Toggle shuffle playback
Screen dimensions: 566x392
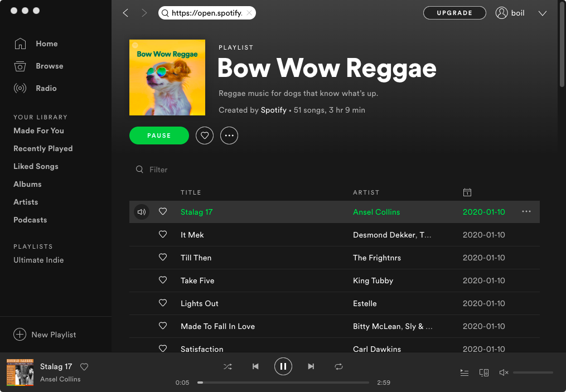[x=228, y=367]
